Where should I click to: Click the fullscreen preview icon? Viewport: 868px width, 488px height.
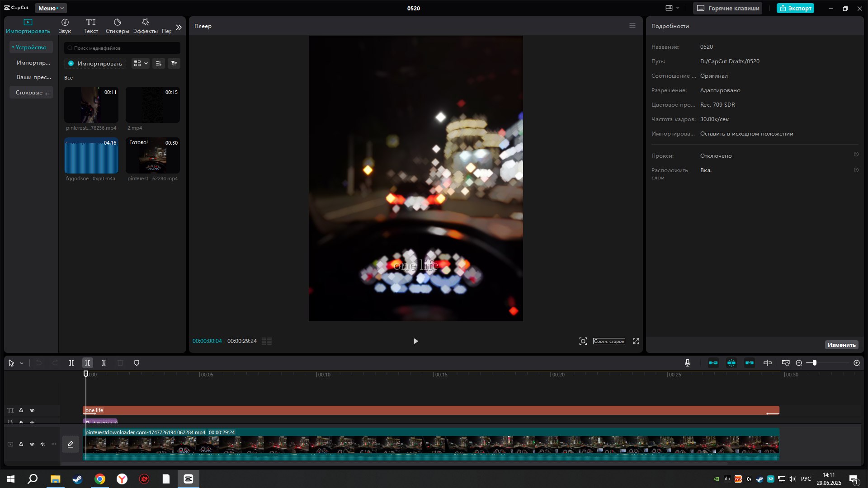coord(636,341)
